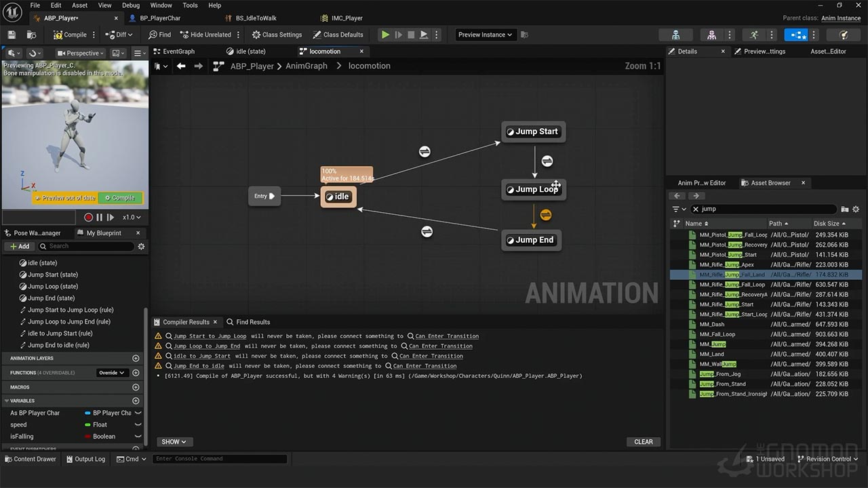Image resolution: width=868 pixels, height=488 pixels.
Task: Switch to the EventGraph tab
Action: 178,52
